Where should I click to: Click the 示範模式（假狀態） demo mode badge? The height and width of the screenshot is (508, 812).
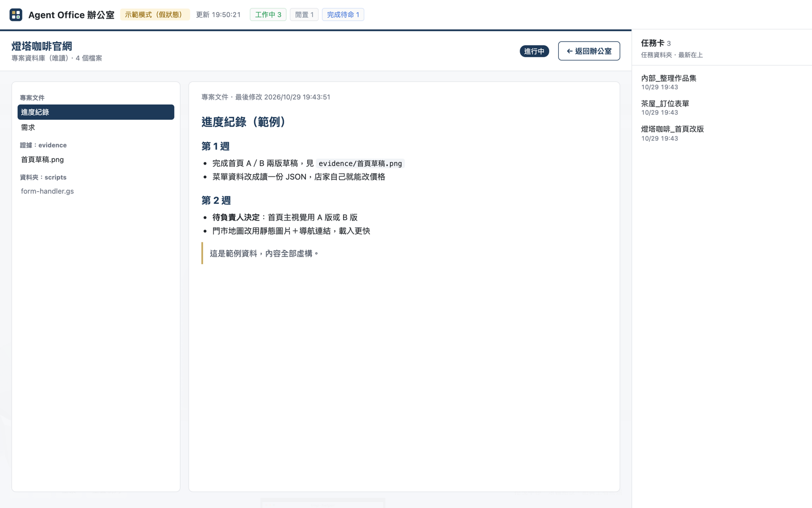tap(155, 15)
